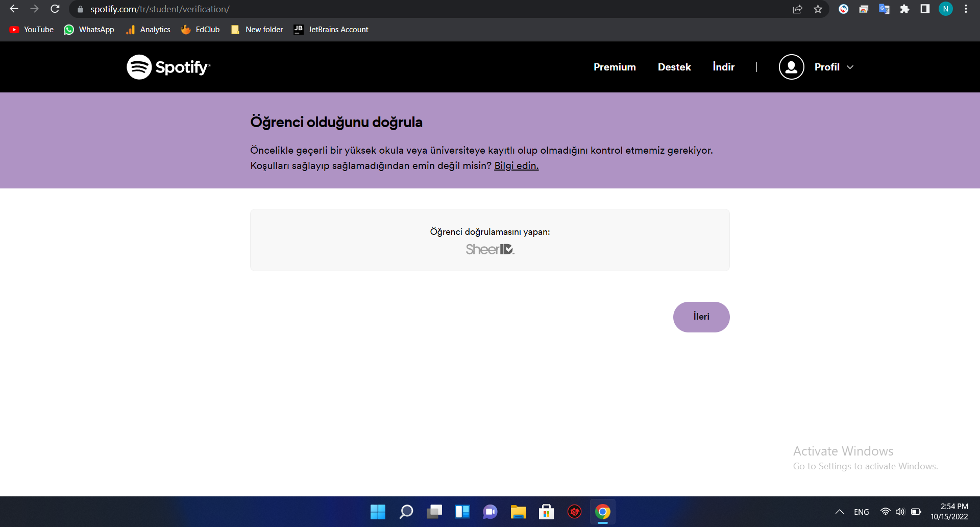Open the Windows Start menu
980x527 pixels.
click(x=378, y=512)
